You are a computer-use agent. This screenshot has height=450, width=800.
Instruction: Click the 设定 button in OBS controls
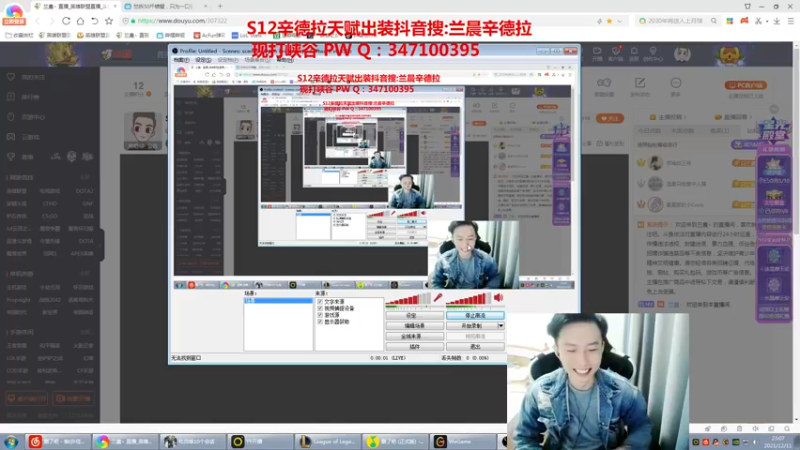click(414, 315)
